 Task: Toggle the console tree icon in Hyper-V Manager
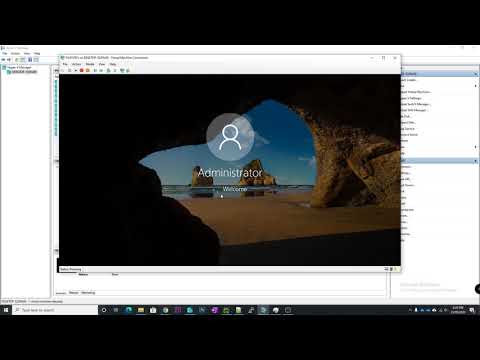click(23, 60)
